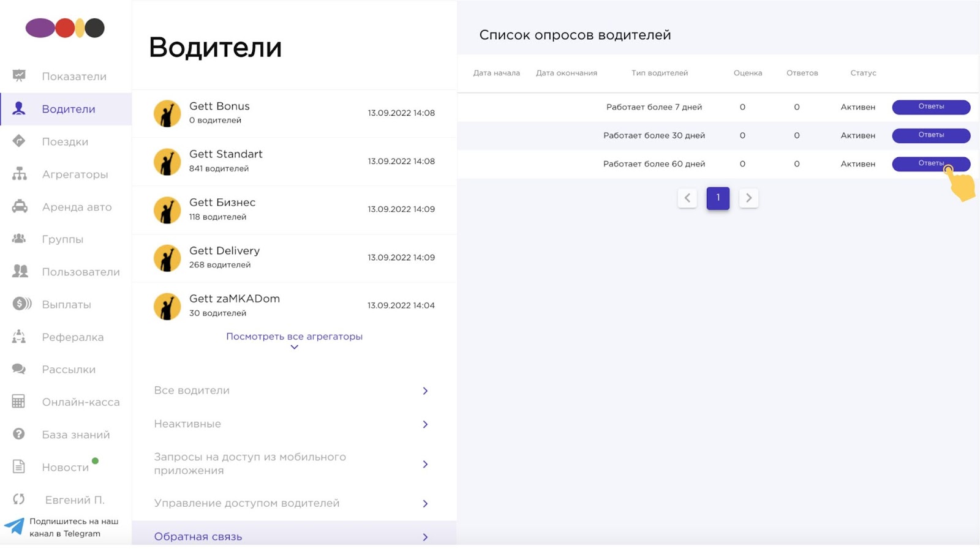Screen dimensions: 980x557
Task: Click the Новости document icon
Action: (19, 466)
